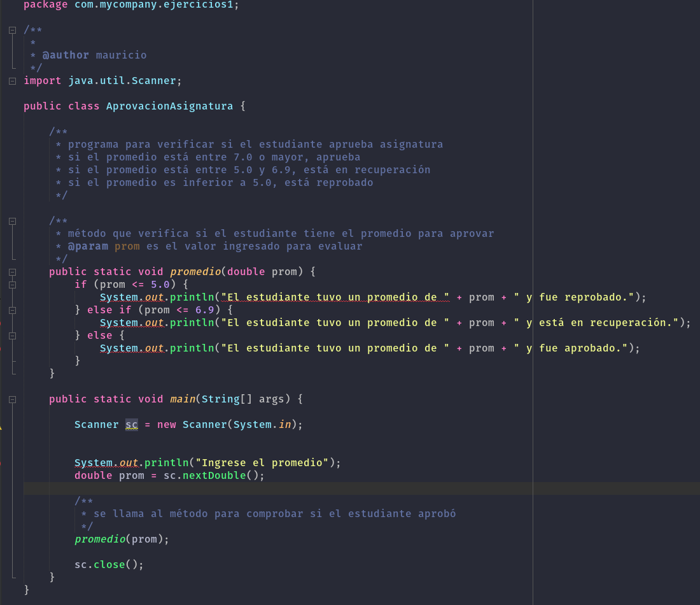
Task: Click the 'main' method name
Action: pyautogui.click(x=183, y=399)
